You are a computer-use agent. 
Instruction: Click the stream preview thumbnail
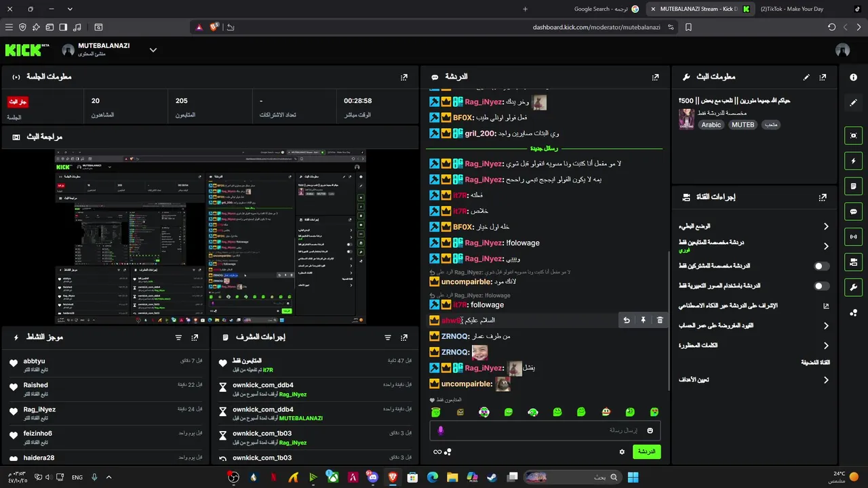(x=210, y=237)
